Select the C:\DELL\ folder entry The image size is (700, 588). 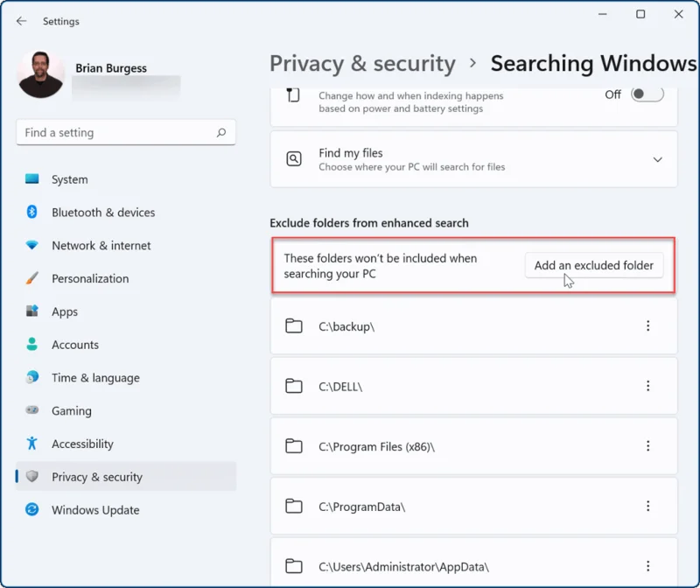pyautogui.click(x=473, y=386)
